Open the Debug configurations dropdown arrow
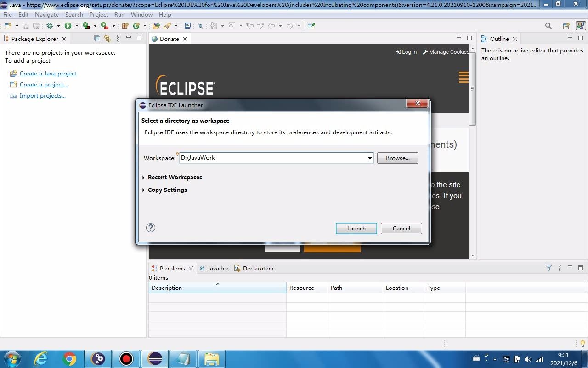 click(58, 26)
